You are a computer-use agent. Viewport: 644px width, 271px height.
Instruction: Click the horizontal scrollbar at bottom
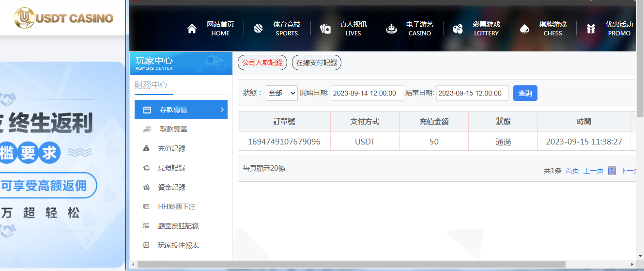coord(351,264)
